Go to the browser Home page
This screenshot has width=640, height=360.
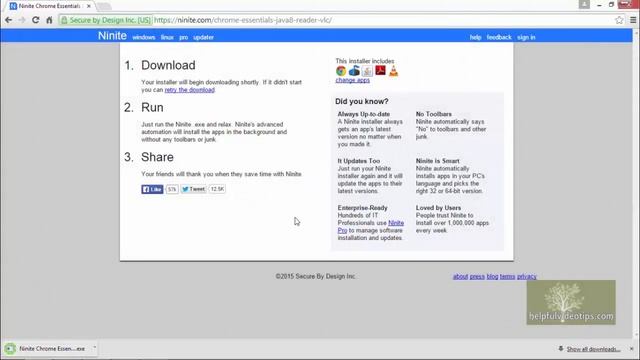coord(49,20)
